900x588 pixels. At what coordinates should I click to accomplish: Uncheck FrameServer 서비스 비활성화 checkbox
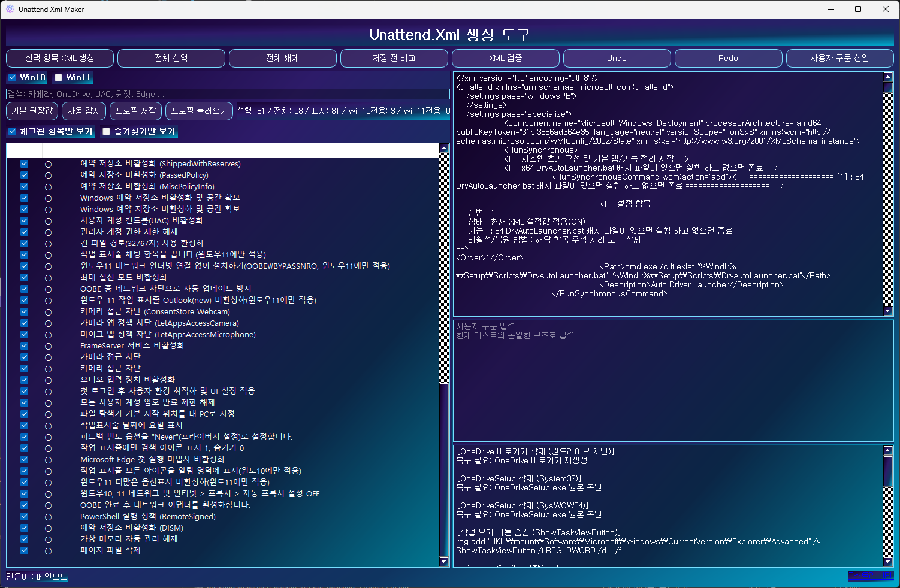tap(24, 345)
